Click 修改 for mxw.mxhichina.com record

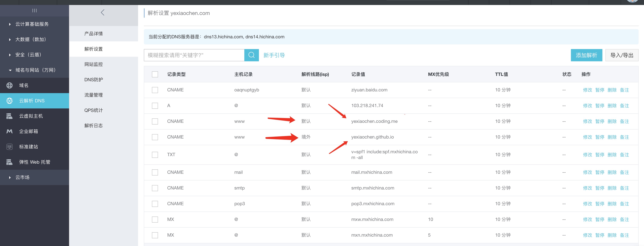[587, 220]
